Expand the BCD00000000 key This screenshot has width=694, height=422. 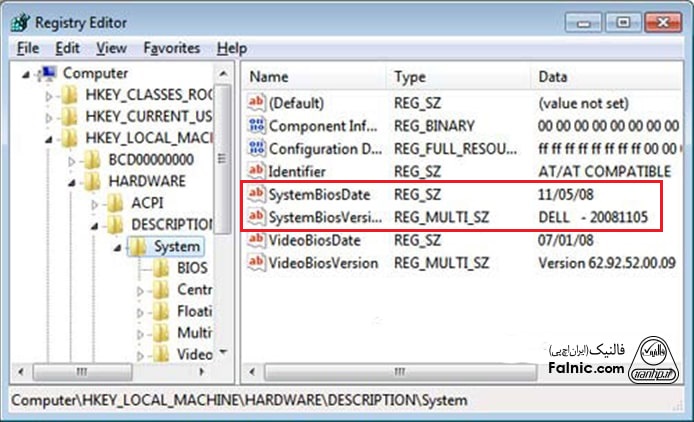[71, 159]
